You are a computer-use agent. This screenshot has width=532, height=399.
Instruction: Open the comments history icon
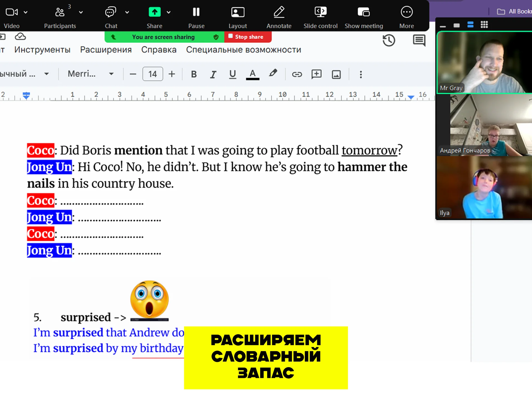click(x=419, y=40)
